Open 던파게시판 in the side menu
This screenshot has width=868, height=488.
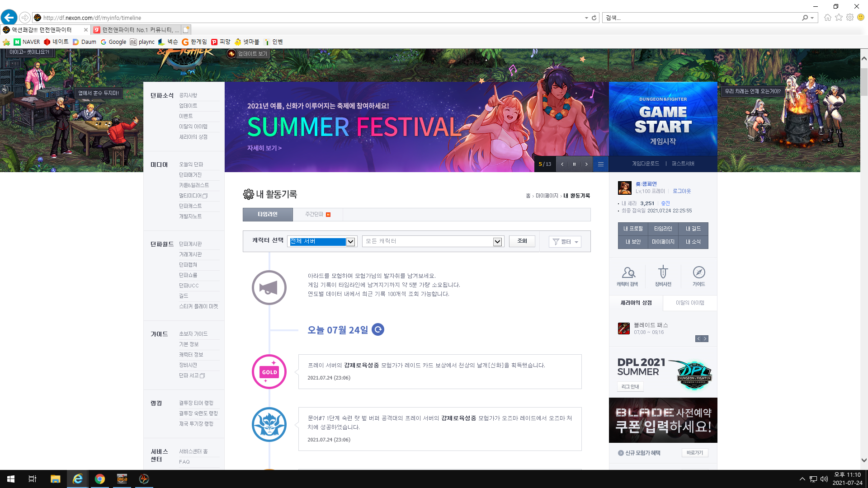190,244
